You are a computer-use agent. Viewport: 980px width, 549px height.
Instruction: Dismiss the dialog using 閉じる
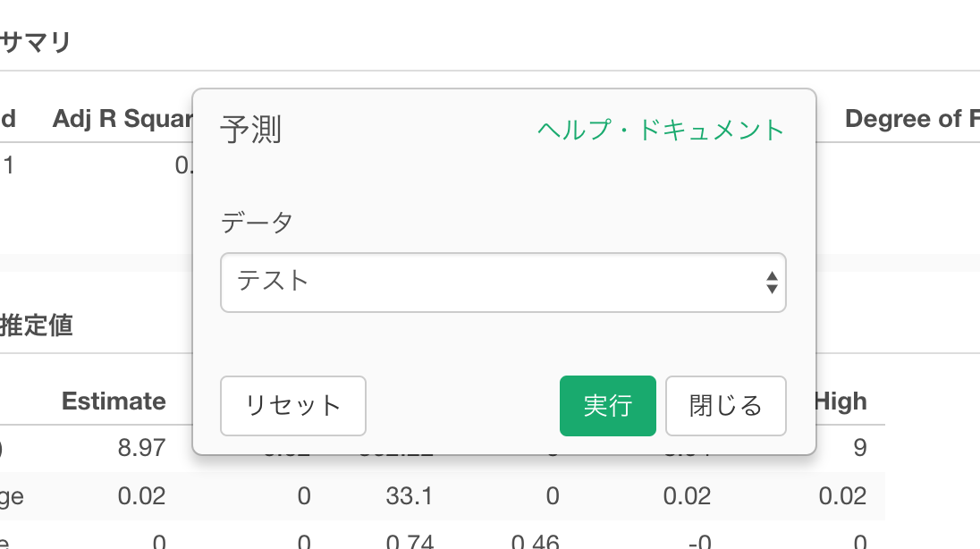725,406
